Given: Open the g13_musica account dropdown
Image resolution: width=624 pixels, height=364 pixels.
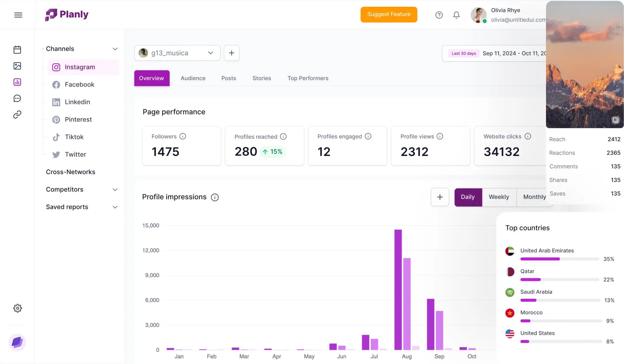Looking at the screenshot, I should tap(177, 53).
